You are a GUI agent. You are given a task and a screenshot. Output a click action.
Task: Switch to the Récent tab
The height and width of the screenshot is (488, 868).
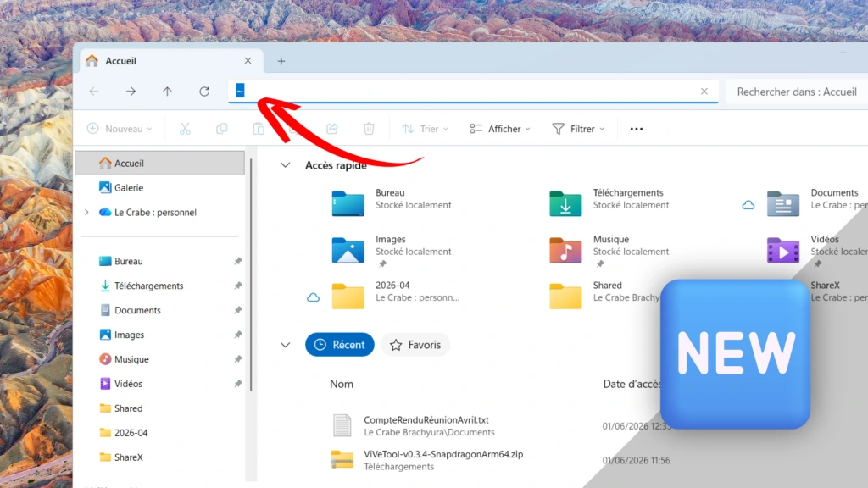pyautogui.click(x=340, y=345)
